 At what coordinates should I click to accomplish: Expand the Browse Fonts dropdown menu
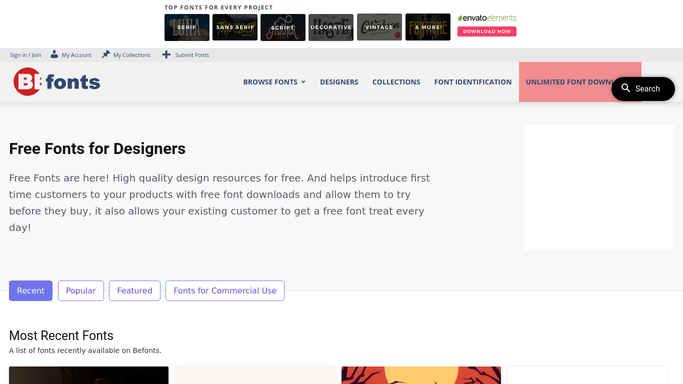[x=274, y=82]
